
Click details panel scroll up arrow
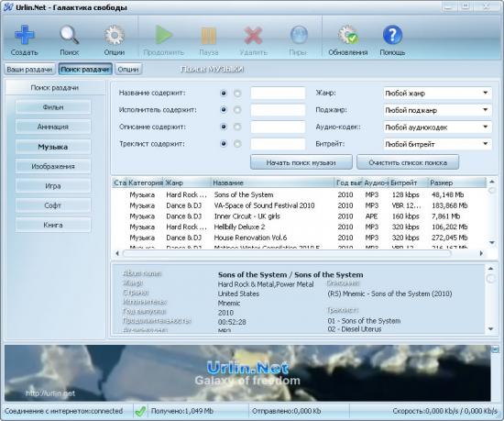[491, 268]
